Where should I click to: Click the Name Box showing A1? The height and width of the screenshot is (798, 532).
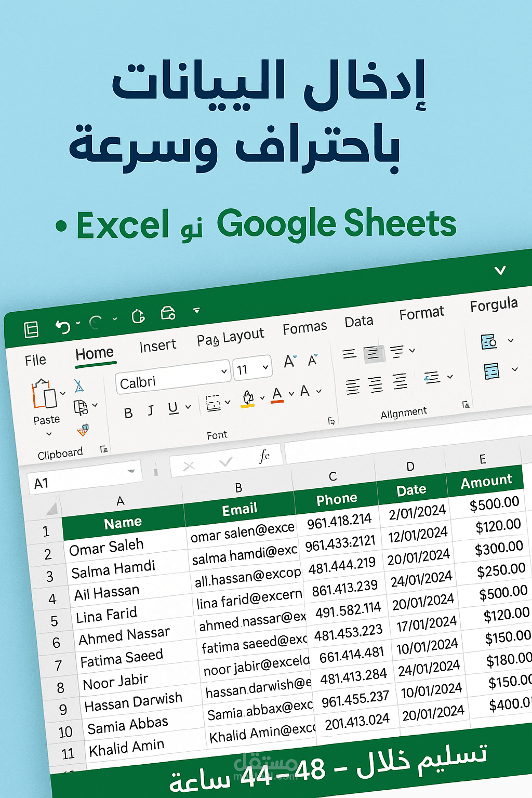tap(85, 478)
